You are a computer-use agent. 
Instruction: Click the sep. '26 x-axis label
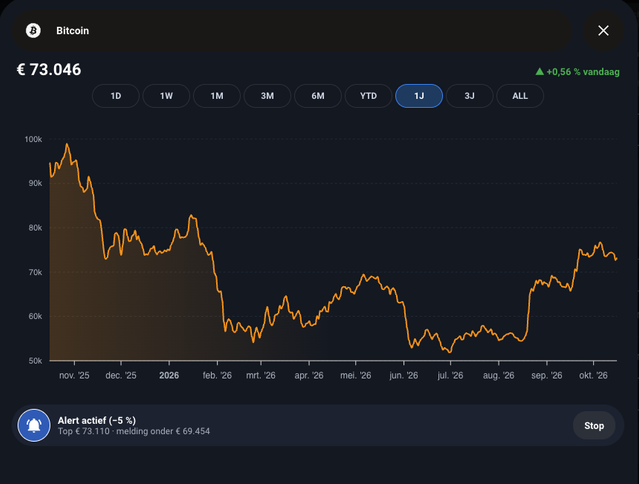[546, 375]
